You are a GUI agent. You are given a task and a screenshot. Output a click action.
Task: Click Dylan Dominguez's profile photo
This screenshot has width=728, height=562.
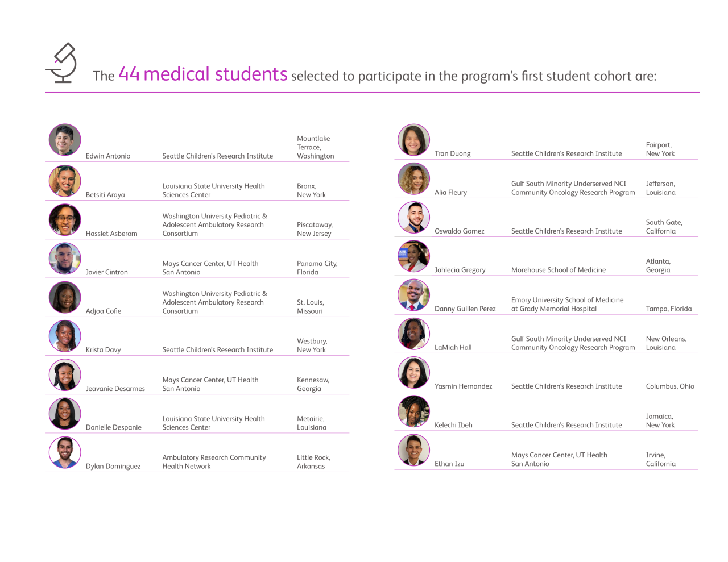(65, 452)
